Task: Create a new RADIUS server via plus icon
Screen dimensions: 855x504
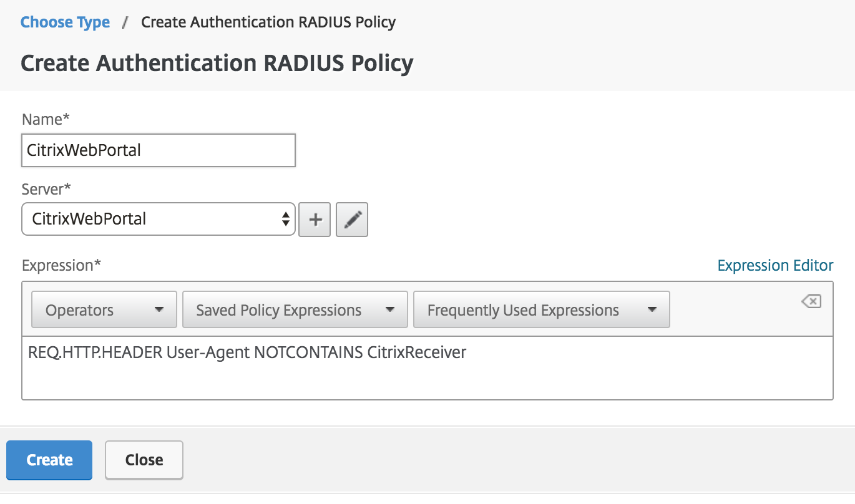Action: pyautogui.click(x=315, y=220)
